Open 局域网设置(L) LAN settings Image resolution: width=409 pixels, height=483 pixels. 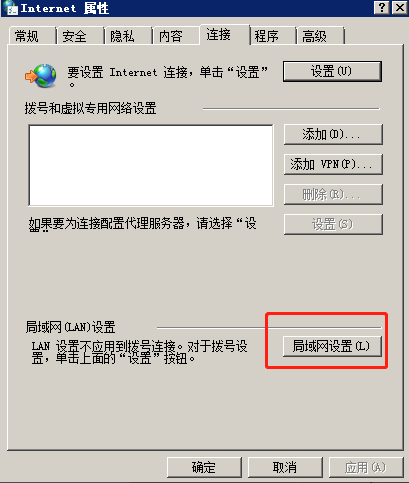(332, 346)
